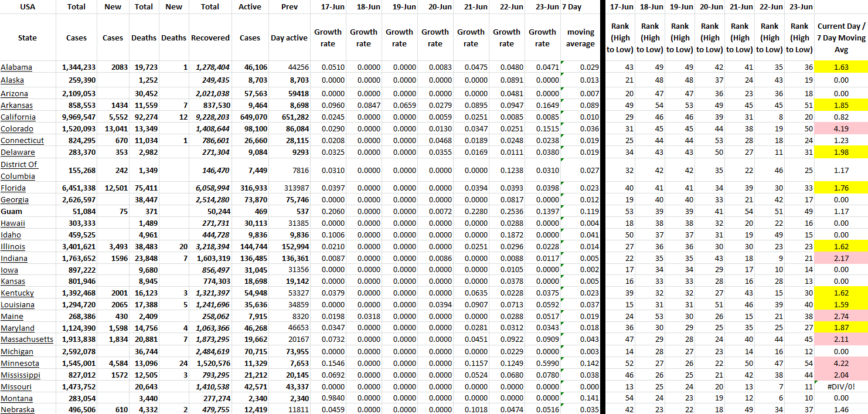
Task: Select the Day active column header
Action: click(x=289, y=38)
